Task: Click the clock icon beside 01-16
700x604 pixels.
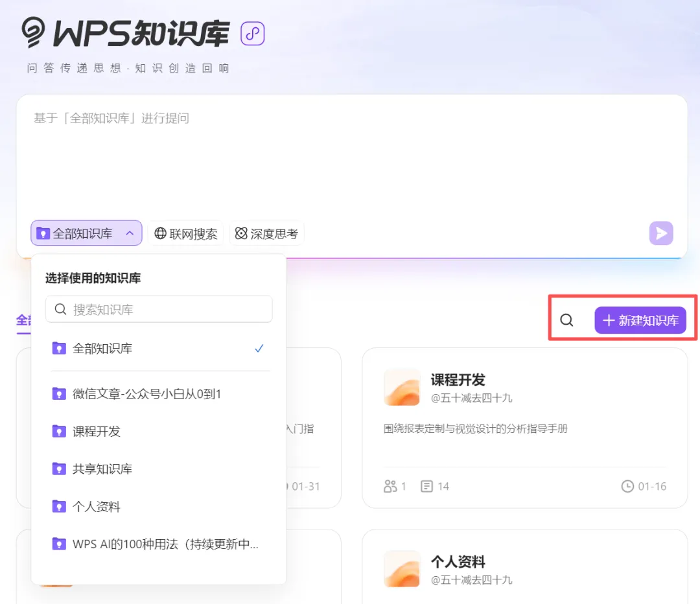Action: click(x=627, y=486)
